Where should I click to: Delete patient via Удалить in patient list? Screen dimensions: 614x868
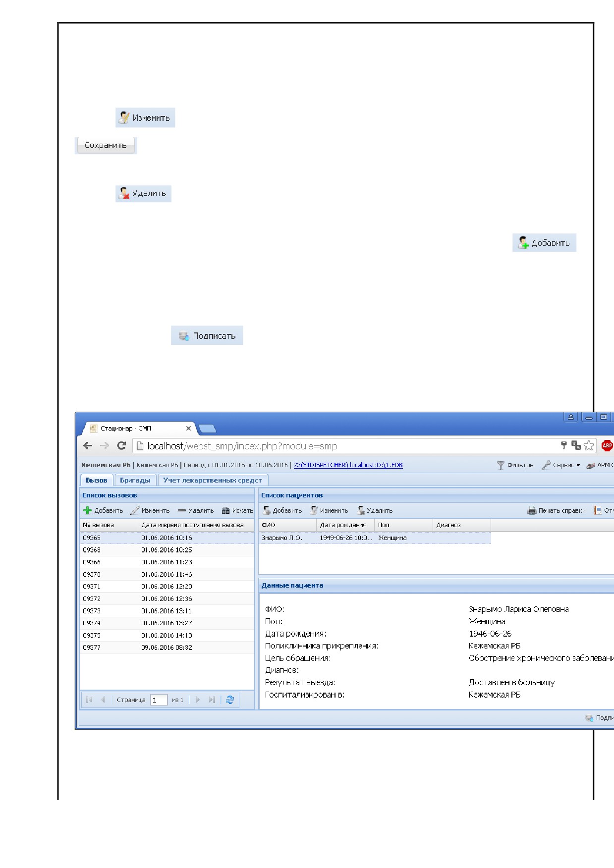[375, 511]
